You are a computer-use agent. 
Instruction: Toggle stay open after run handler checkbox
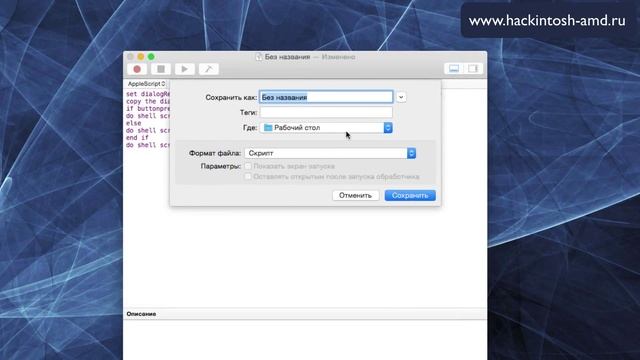(247, 177)
